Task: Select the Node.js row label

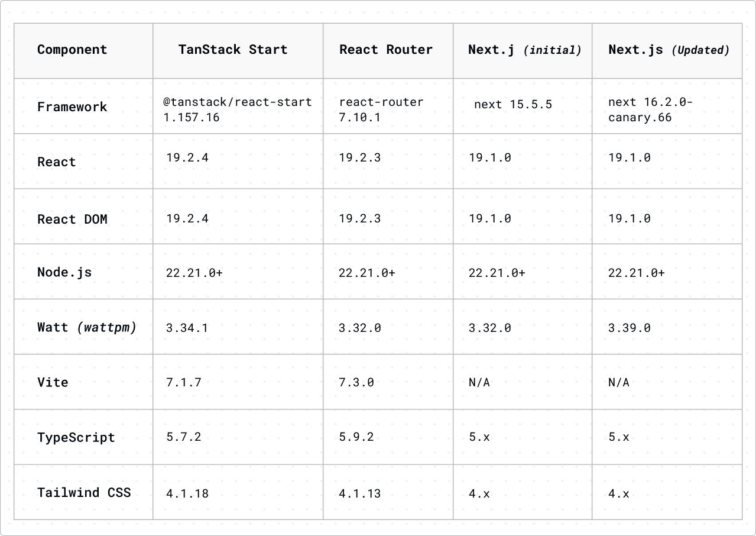Action: [x=64, y=273]
